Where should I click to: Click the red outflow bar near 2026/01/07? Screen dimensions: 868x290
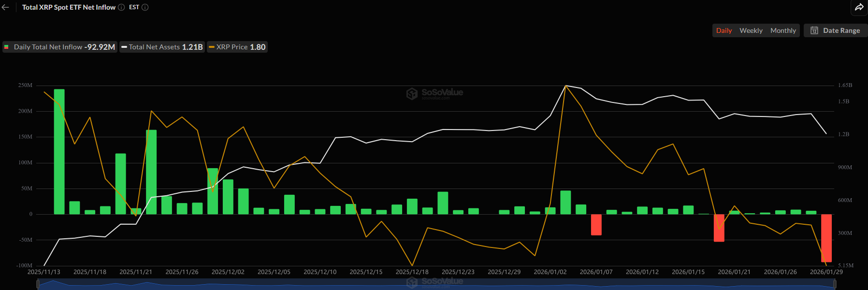(x=596, y=225)
